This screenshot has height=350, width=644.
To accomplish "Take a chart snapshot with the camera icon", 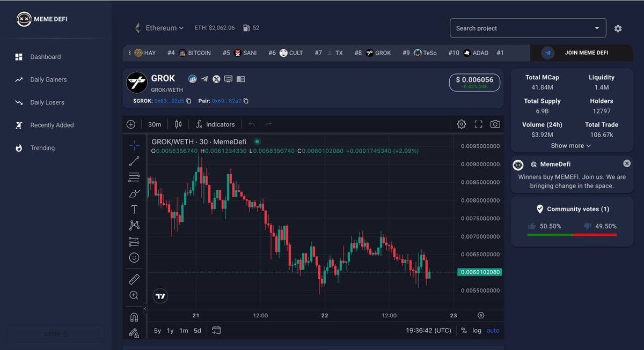I will (x=495, y=124).
